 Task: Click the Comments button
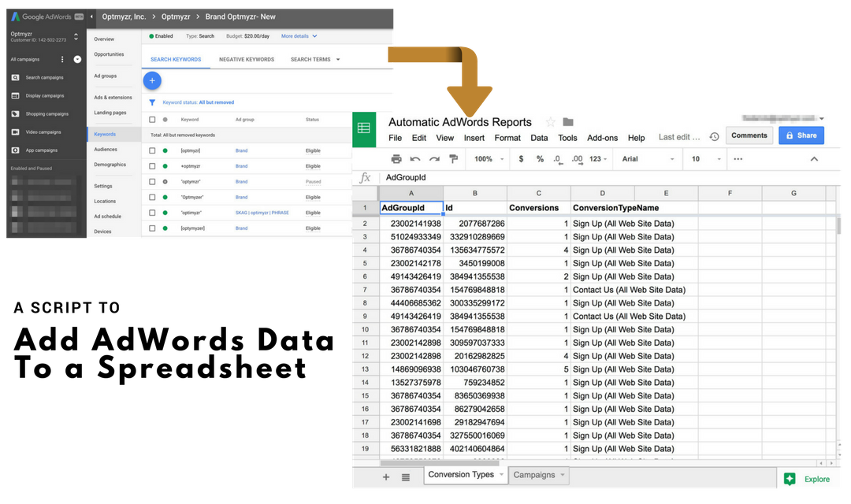749,135
